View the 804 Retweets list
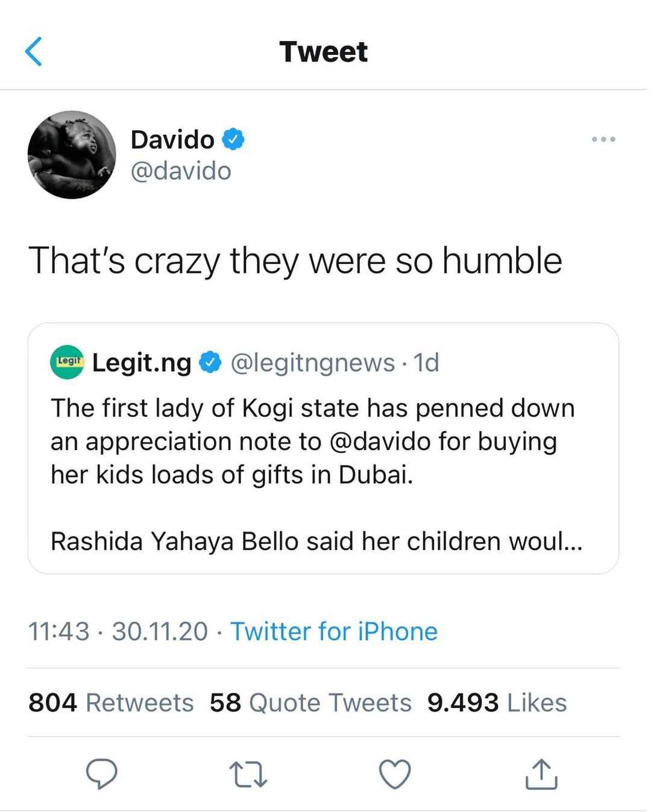651x812 pixels. [x=111, y=702]
